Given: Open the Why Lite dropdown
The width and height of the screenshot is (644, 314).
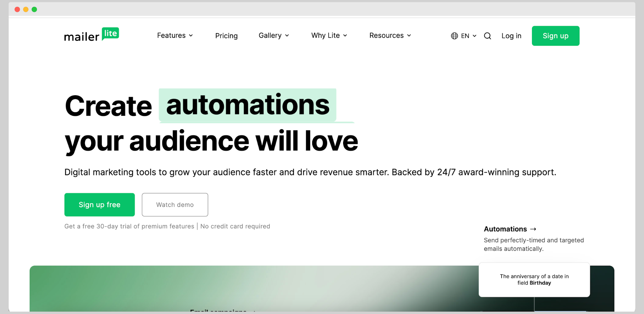Looking at the screenshot, I should 329,35.
